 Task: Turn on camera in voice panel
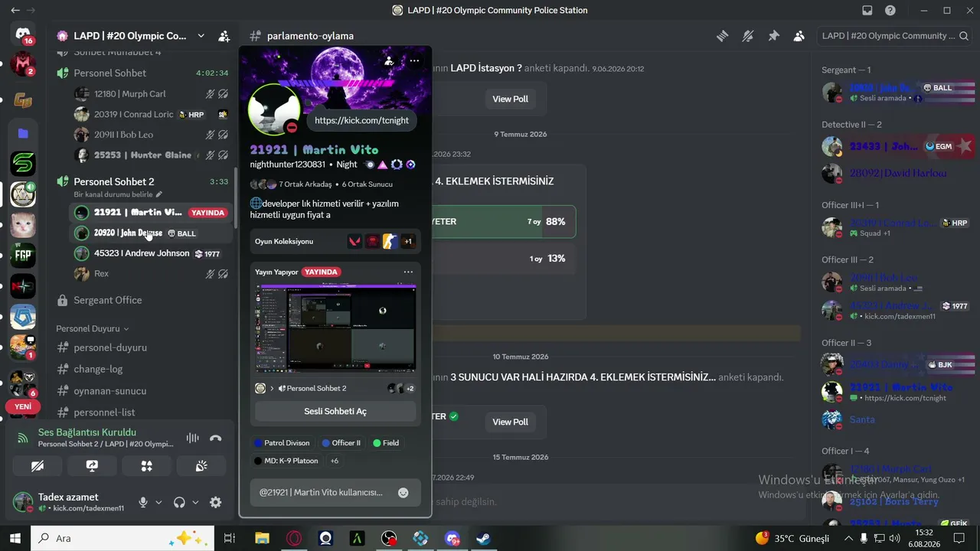38,465
